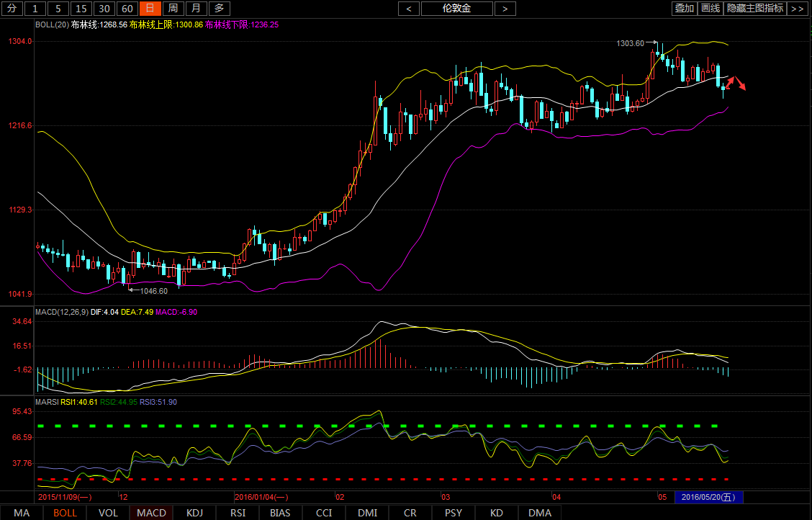Go to the previous instrument with <
The height and width of the screenshot is (520, 812).
[409, 9]
